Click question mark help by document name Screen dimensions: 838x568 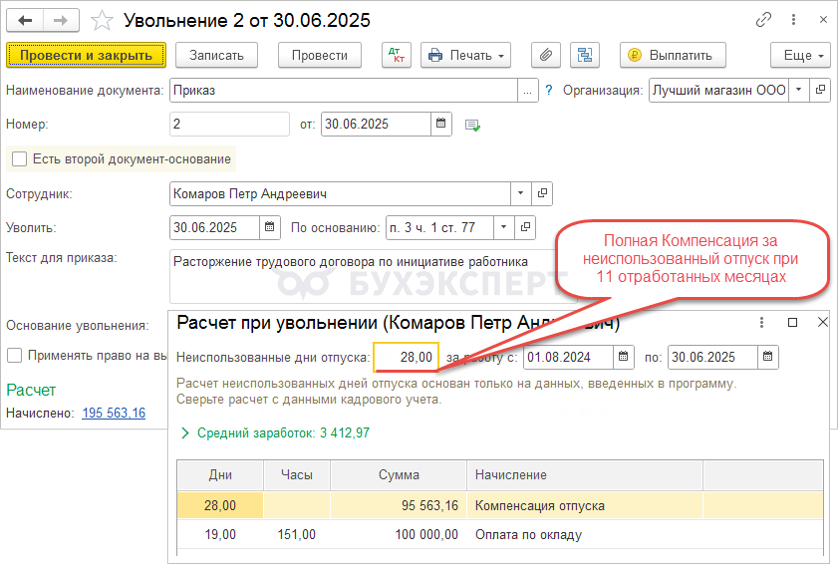548,90
